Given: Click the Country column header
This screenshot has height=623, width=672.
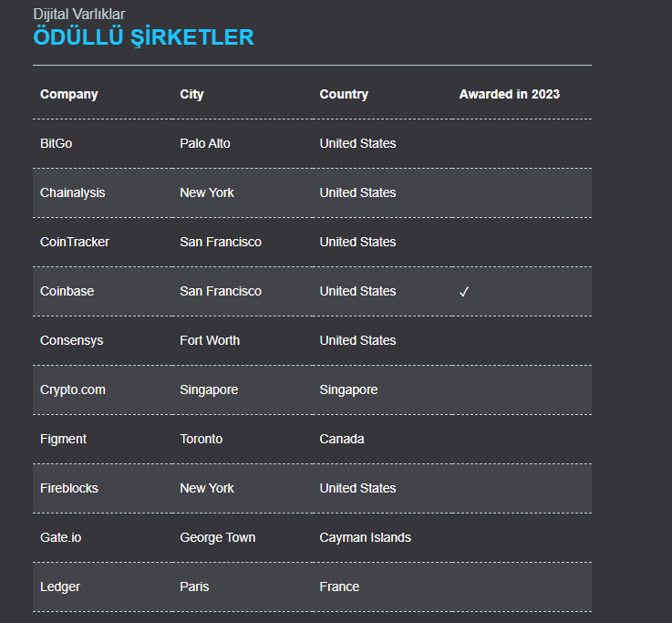Looking at the screenshot, I should pyautogui.click(x=344, y=94).
